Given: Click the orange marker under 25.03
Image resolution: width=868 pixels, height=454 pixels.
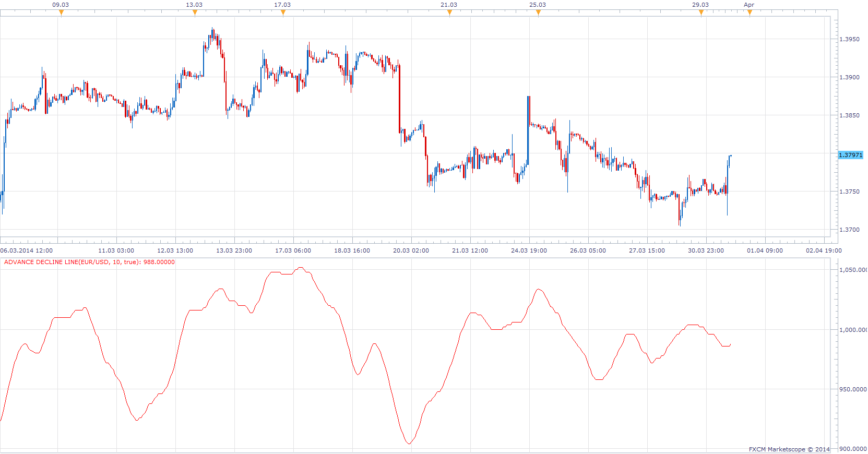Looking at the screenshot, I should (538, 13).
